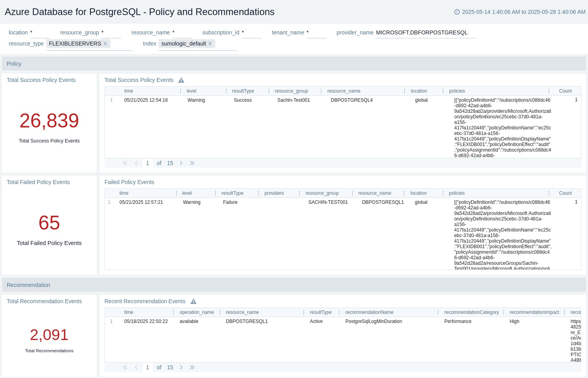Select the DBPOSTGRESQL4 resource name cell
Viewport: 588px width, 378px height.
click(x=352, y=100)
